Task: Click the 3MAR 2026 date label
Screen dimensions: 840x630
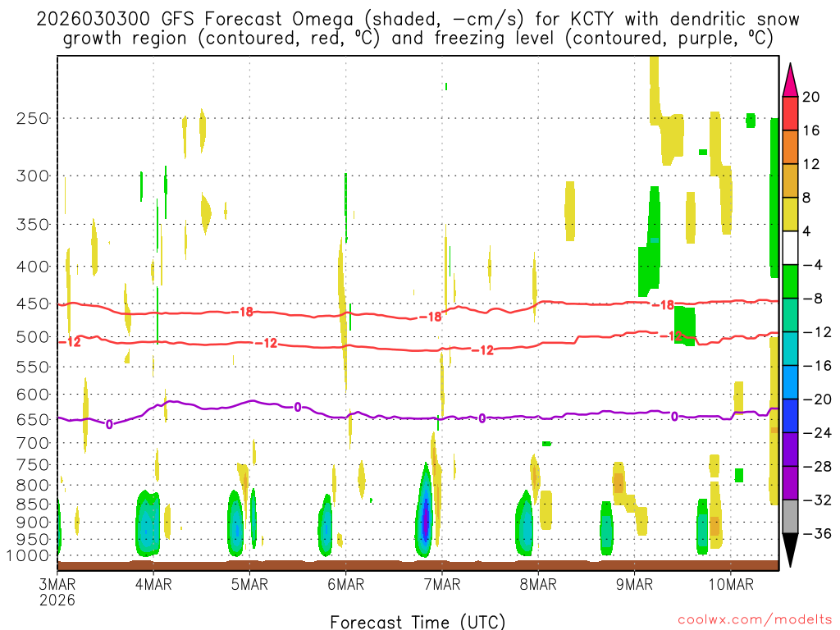Action: (57, 591)
